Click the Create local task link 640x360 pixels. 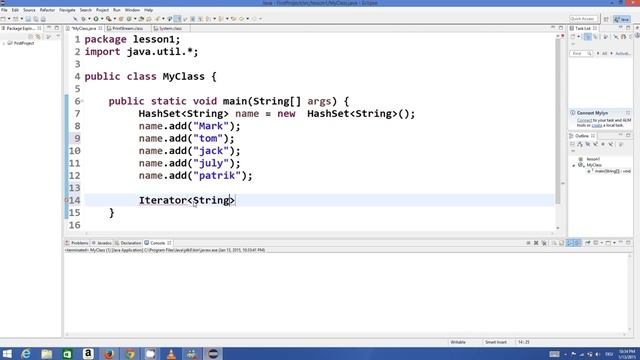pos(597,125)
